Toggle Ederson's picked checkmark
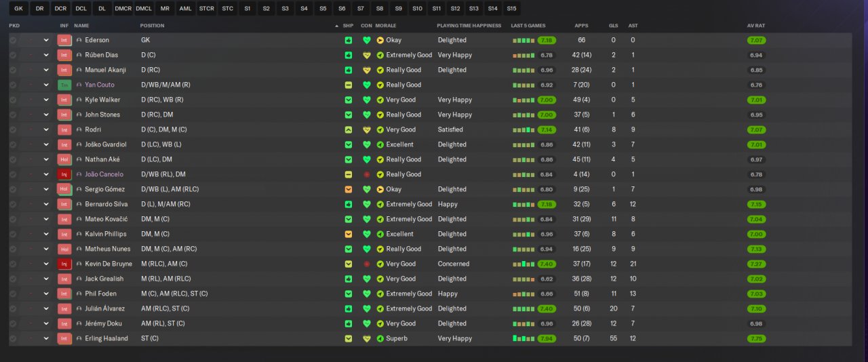The image size is (868, 362). click(x=13, y=40)
